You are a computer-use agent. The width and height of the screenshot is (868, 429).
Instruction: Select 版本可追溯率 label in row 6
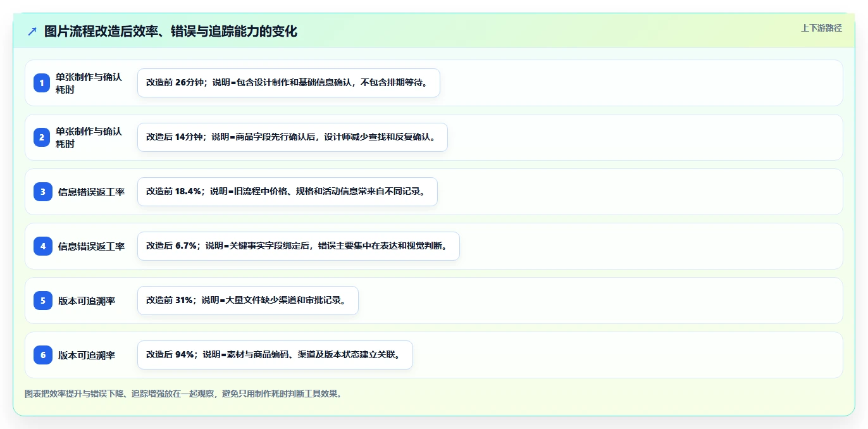(x=87, y=355)
